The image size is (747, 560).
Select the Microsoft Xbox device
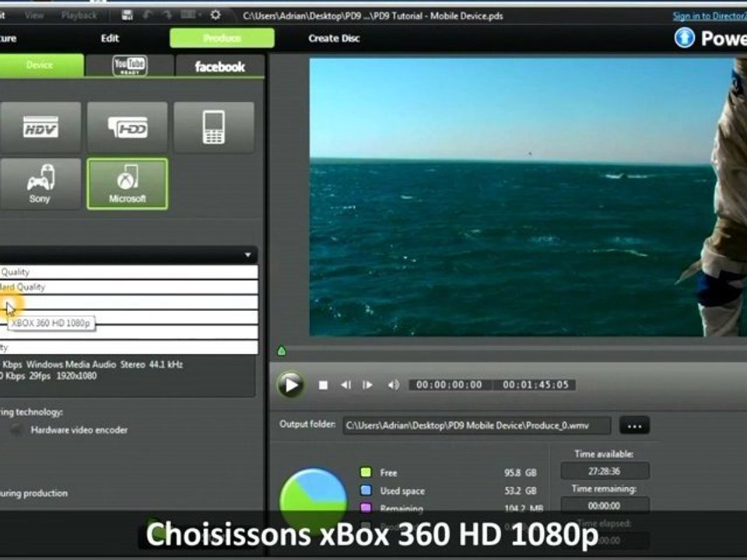click(127, 184)
